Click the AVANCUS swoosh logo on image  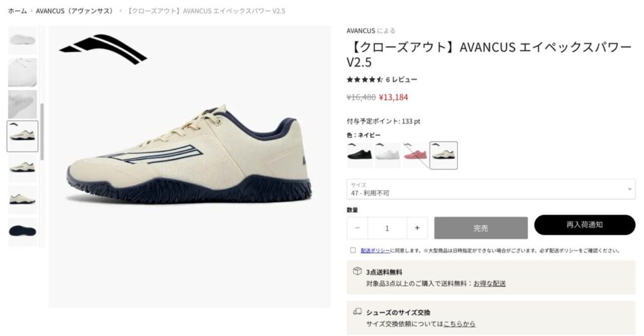103,49
